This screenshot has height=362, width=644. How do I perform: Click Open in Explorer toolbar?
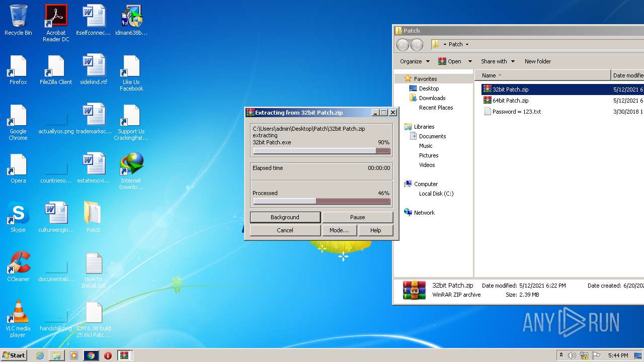tap(450, 61)
